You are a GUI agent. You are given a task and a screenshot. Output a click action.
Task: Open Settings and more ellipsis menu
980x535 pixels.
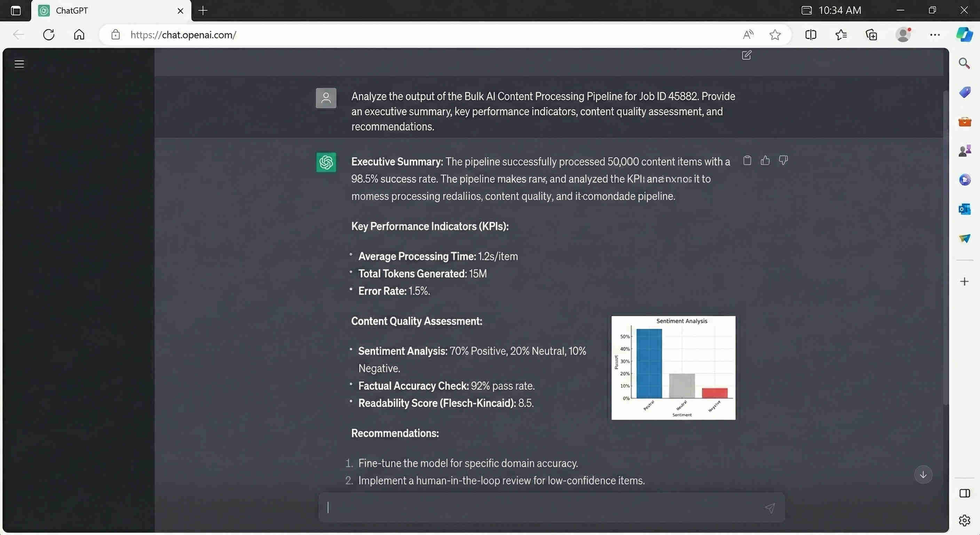[x=935, y=34]
